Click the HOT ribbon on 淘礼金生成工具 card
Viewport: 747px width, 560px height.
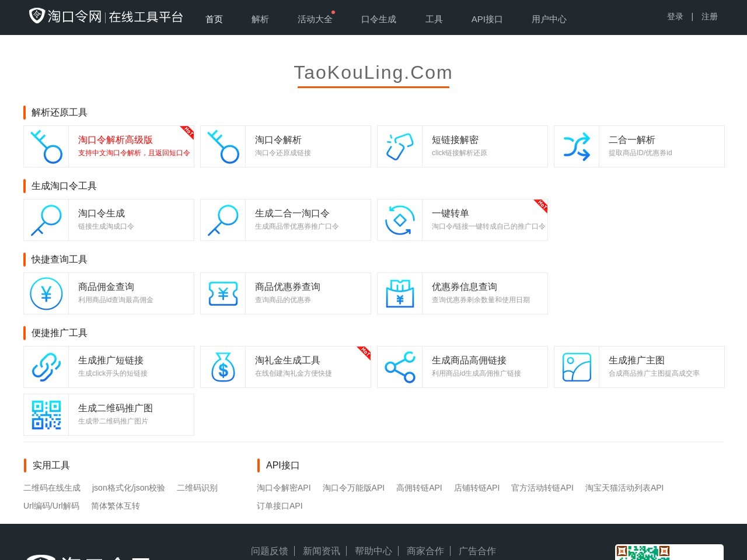[365, 352]
